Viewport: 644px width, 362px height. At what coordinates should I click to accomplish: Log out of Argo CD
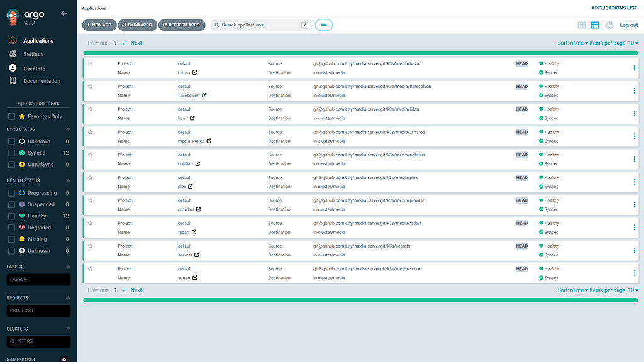pyautogui.click(x=628, y=25)
